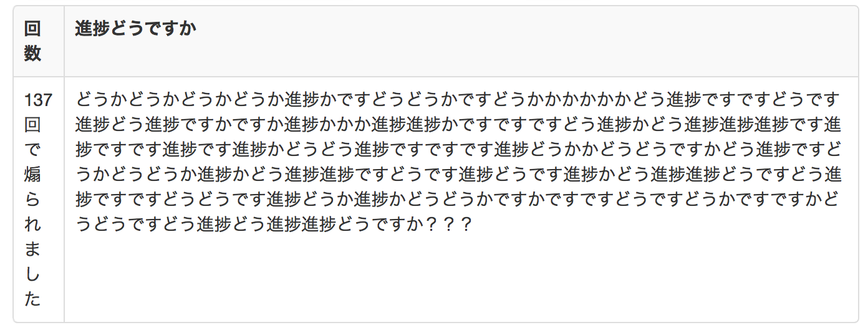Click the first 進捗 in the paragraph's first line

point(302,100)
